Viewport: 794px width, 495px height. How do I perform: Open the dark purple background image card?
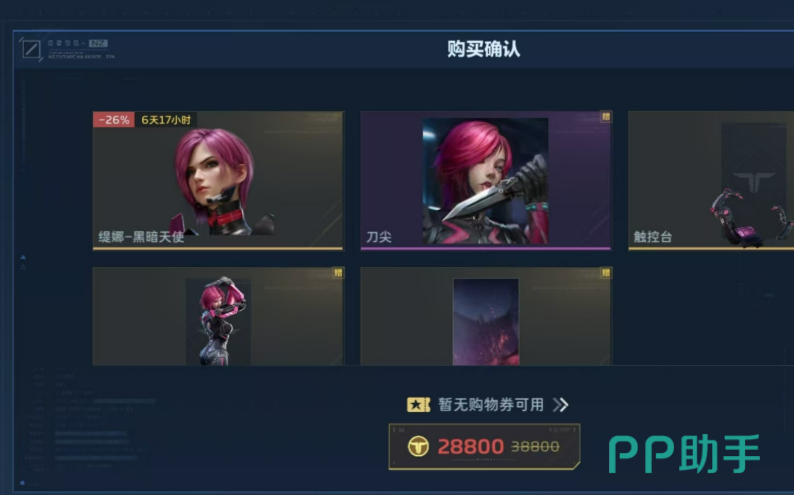point(486,316)
